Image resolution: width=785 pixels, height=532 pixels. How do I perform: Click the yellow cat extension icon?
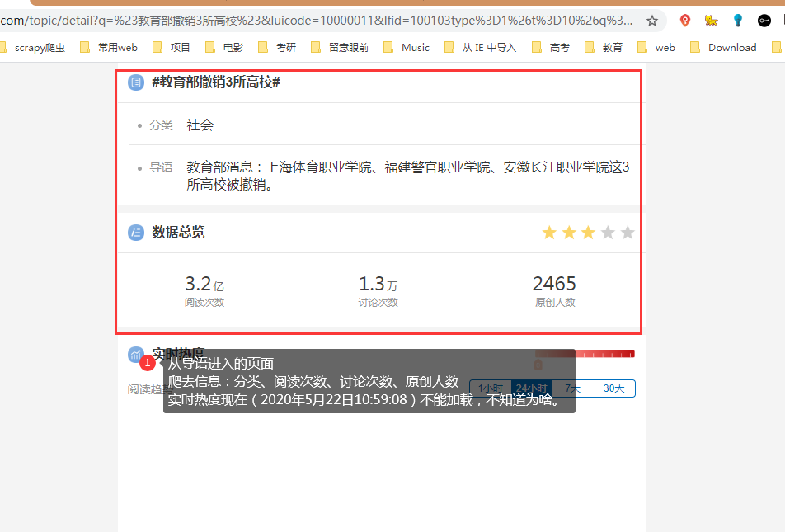pyautogui.click(x=711, y=20)
